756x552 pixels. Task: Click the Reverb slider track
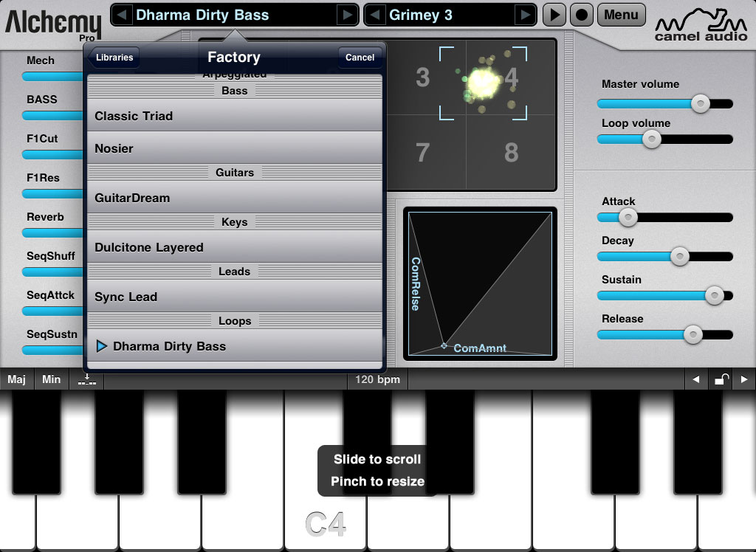[x=53, y=233]
